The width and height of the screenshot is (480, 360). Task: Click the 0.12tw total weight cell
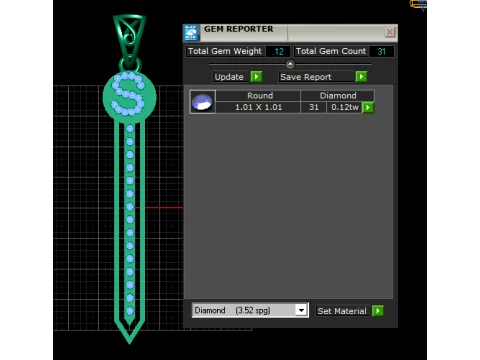[345, 107]
